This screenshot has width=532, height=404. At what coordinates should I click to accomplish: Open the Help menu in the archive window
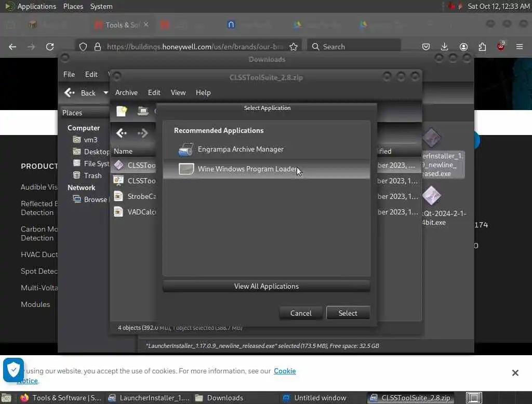point(203,92)
